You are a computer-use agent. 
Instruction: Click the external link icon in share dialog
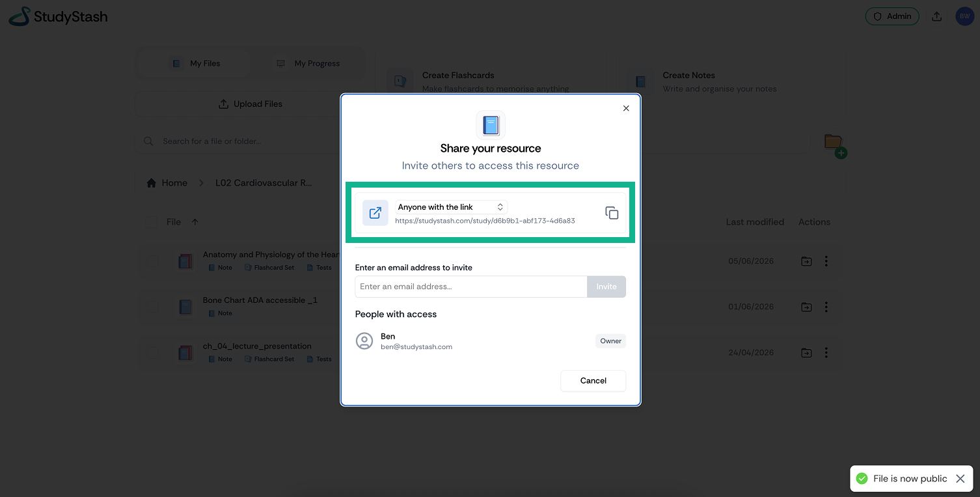[375, 213]
